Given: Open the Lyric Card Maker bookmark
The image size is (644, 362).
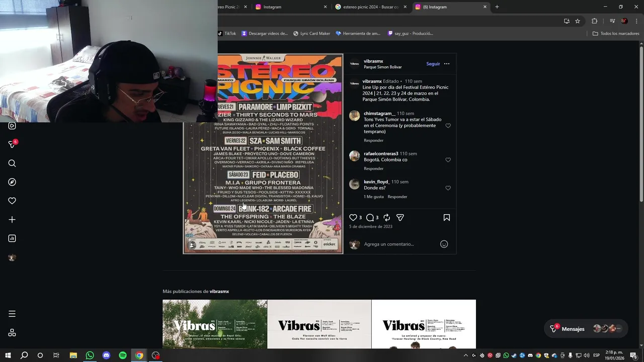Looking at the screenshot, I should pos(311,34).
